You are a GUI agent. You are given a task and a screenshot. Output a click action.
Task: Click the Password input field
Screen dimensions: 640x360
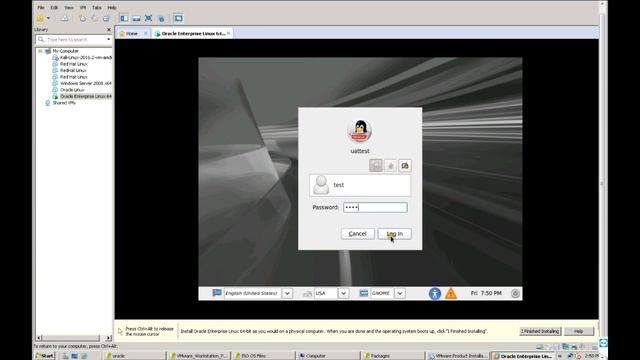tap(375, 207)
